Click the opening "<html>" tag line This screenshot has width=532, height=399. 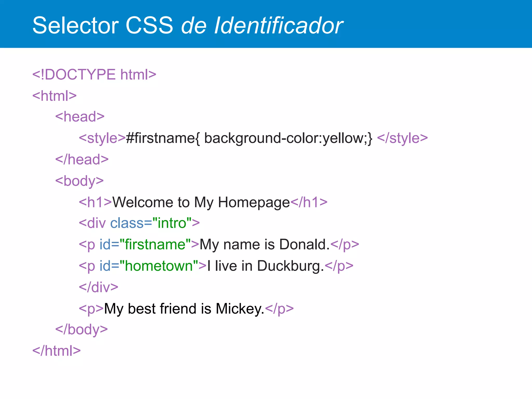[55, 96]
